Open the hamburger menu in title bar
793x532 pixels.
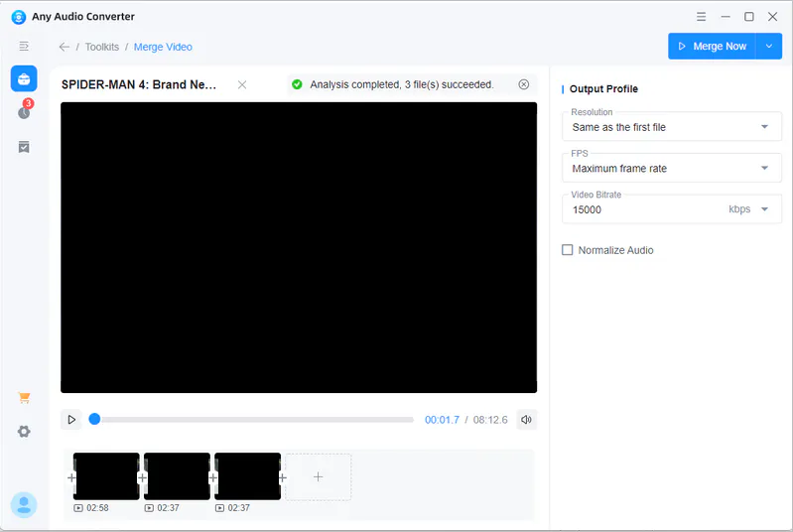pyautogui.click(x=701, y=17)
